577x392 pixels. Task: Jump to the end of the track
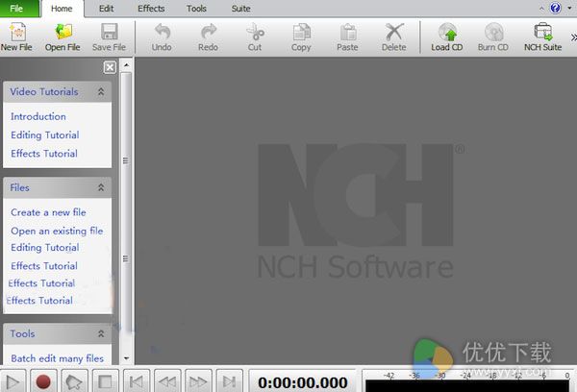229,381
